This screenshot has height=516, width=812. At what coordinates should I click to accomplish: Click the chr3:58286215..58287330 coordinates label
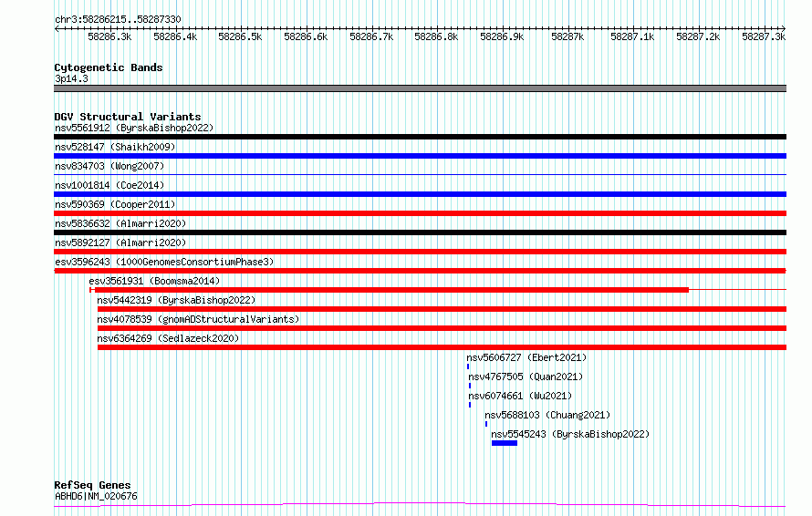[x=118, y=20]
